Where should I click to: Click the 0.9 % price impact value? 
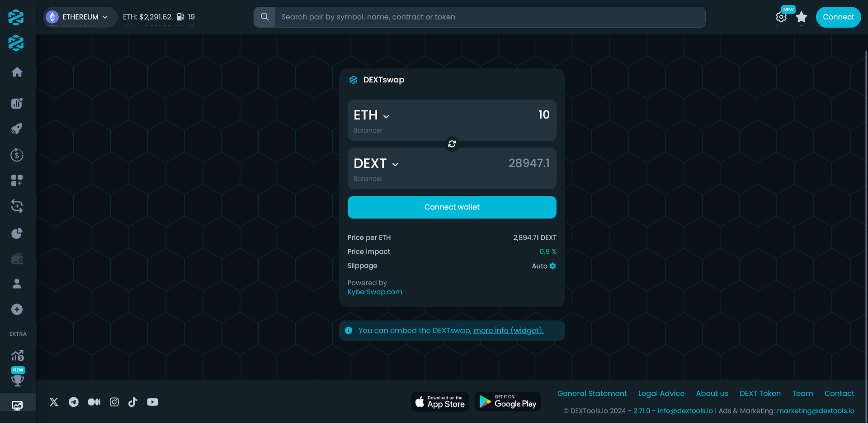(x=548, y=252)
